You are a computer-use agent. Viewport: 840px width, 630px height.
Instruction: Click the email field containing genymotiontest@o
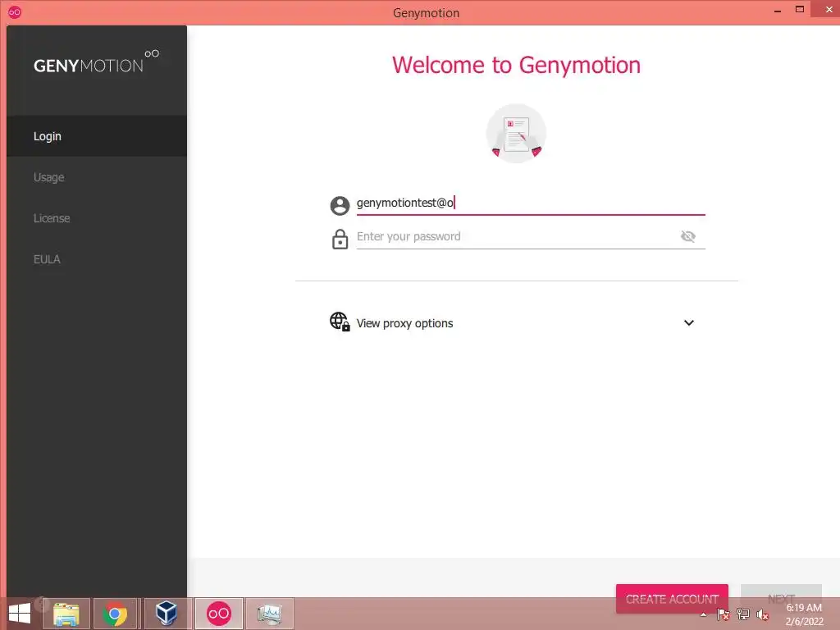point(531,203)
